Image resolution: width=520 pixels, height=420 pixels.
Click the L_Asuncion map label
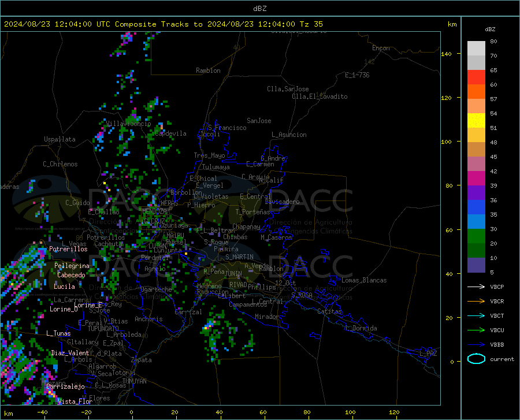coord(289,135)
